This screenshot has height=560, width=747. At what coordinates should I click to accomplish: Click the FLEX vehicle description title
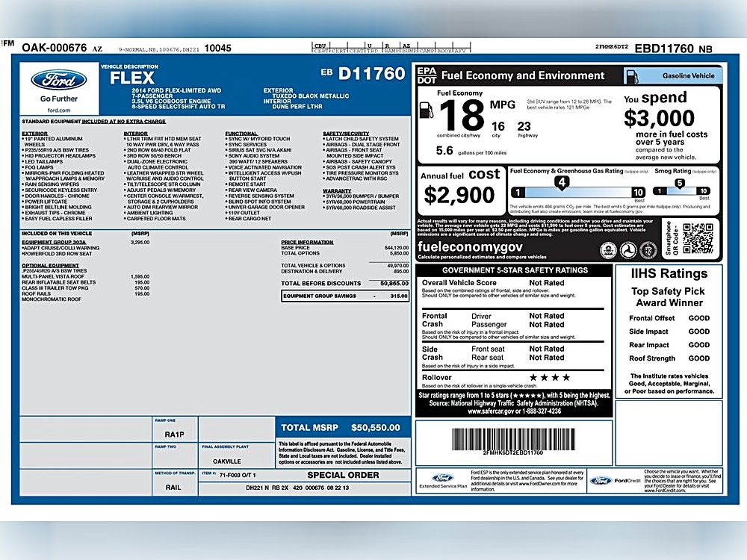click(x=132, y=78)
